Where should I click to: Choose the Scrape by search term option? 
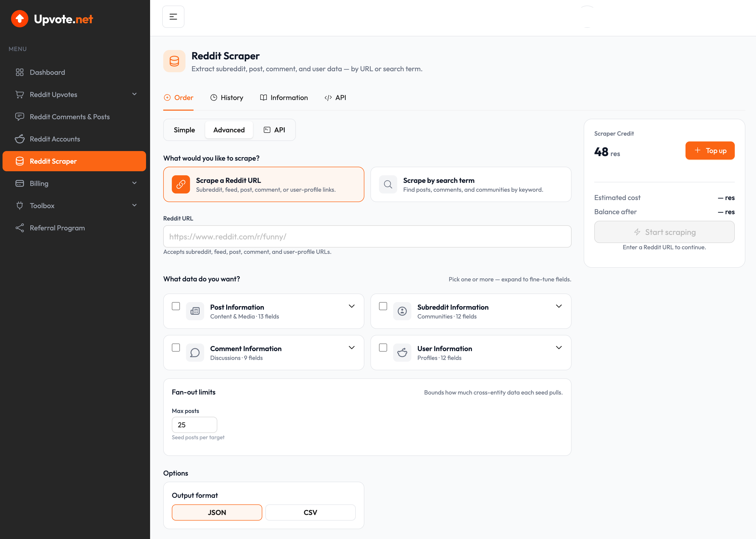pos(471,184)
